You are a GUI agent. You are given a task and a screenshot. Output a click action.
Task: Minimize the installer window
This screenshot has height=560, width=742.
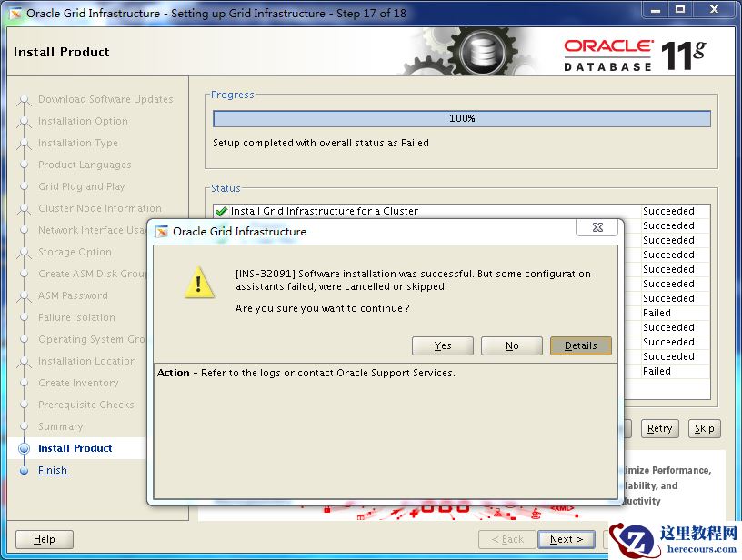656,9
